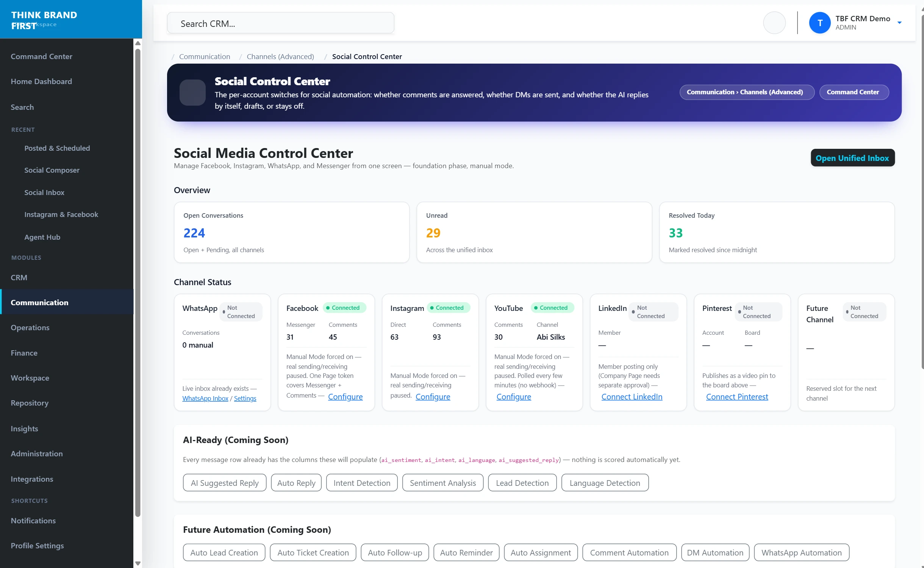Click Settings link in WhatsApp card

point(245,398)
